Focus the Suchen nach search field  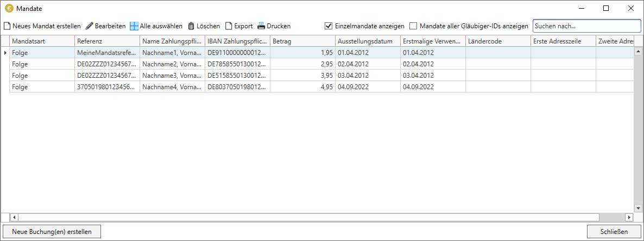click(x=586, y=26)
